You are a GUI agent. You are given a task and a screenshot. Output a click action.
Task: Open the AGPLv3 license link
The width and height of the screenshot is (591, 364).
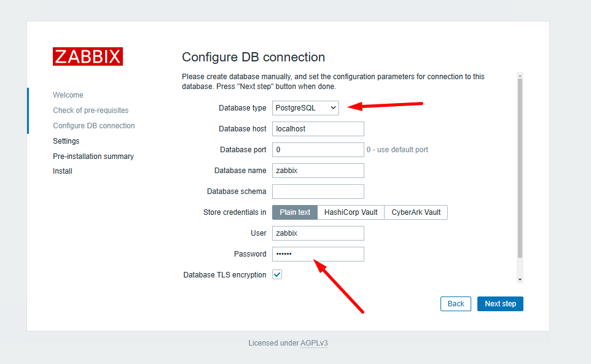pos(314,343)
